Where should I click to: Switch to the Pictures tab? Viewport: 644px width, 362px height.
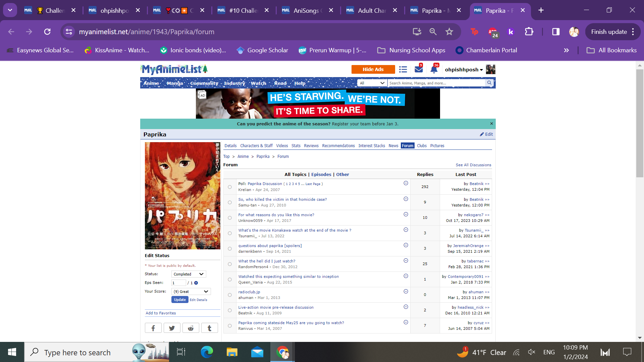tap(437, 146)
